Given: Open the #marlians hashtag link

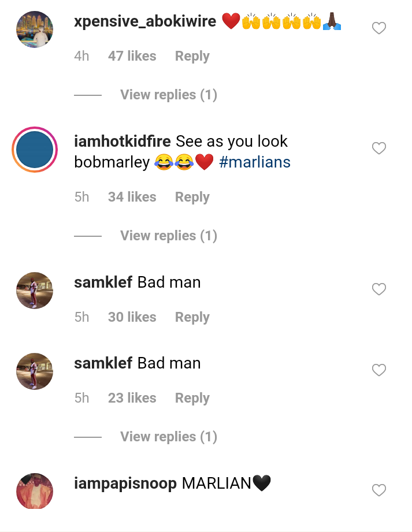Looking at the screenshot, I should (x=255, y=162).
